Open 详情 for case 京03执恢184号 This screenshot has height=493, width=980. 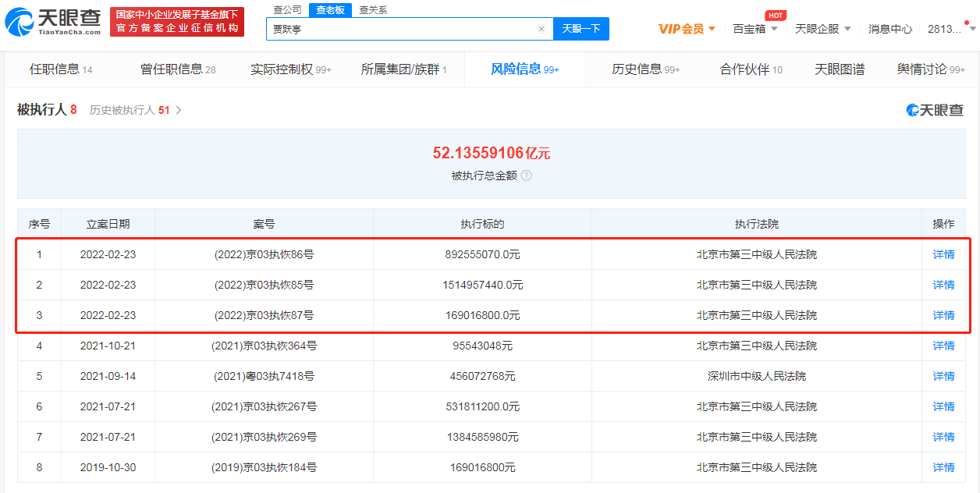point(943,467)
